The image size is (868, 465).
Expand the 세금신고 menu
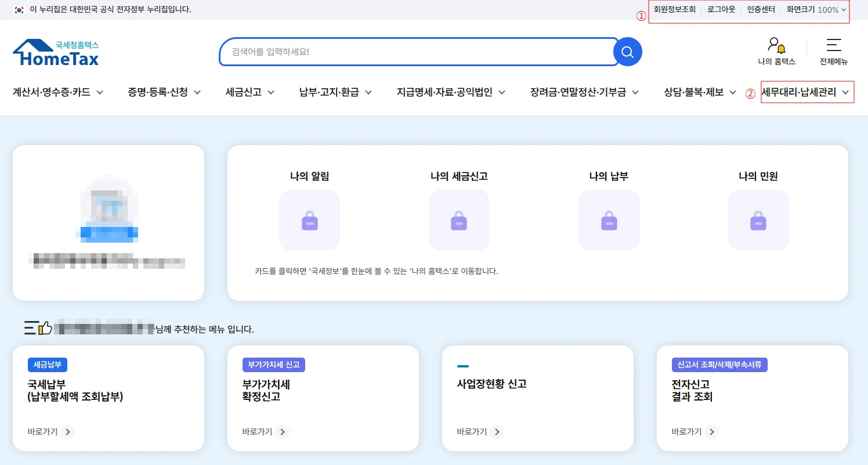[250, 92]
